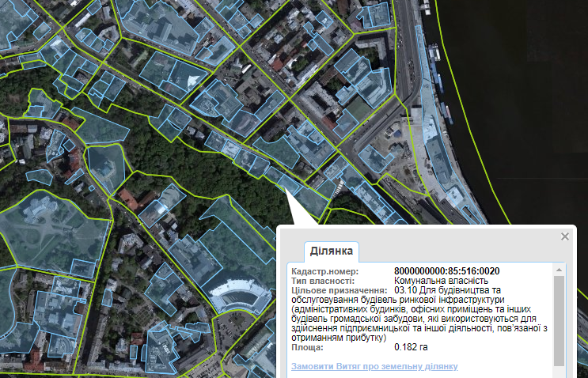Click the Площа field label
The height and width of the screenshot is (378, 588).
click(x=309, y=347)
